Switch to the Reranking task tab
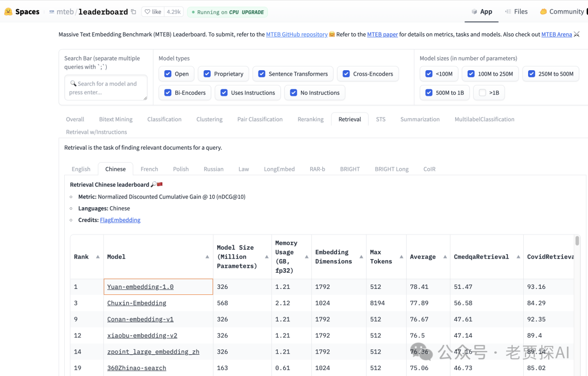The width and height of the screenshot is (588, 376). [310, 119]
